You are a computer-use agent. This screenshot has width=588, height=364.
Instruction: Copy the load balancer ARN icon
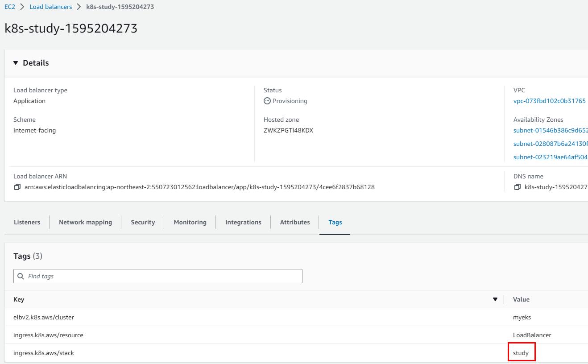pyautogui.click(x=17, y=187)
